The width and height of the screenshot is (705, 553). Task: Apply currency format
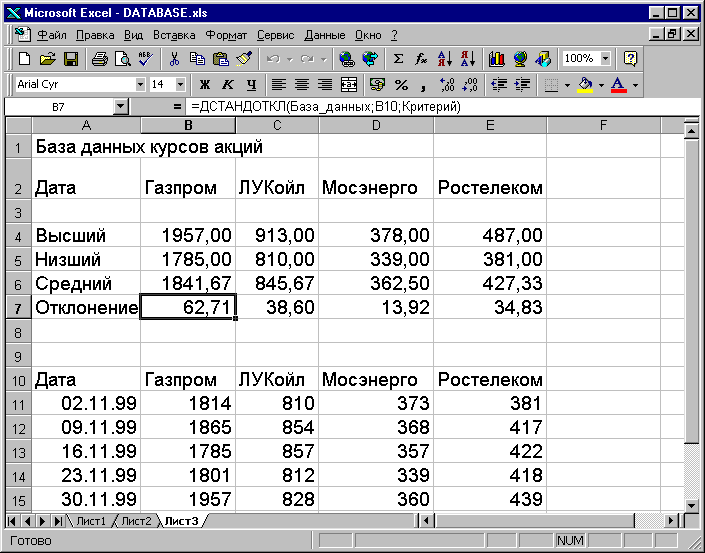[x=377, y=85]
